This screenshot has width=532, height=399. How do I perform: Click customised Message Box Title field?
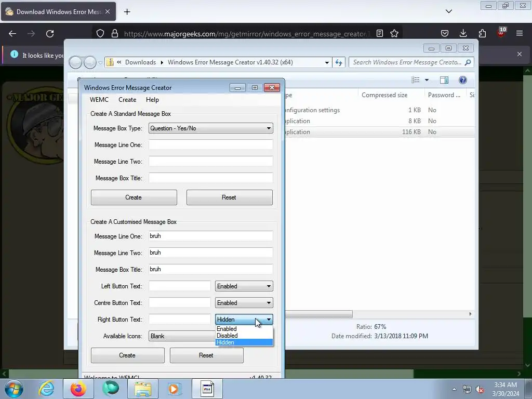click(211, 270)
